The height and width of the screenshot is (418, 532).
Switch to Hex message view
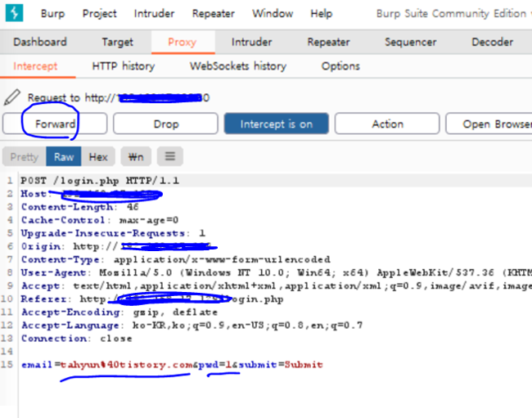click(x=98, y=156)
